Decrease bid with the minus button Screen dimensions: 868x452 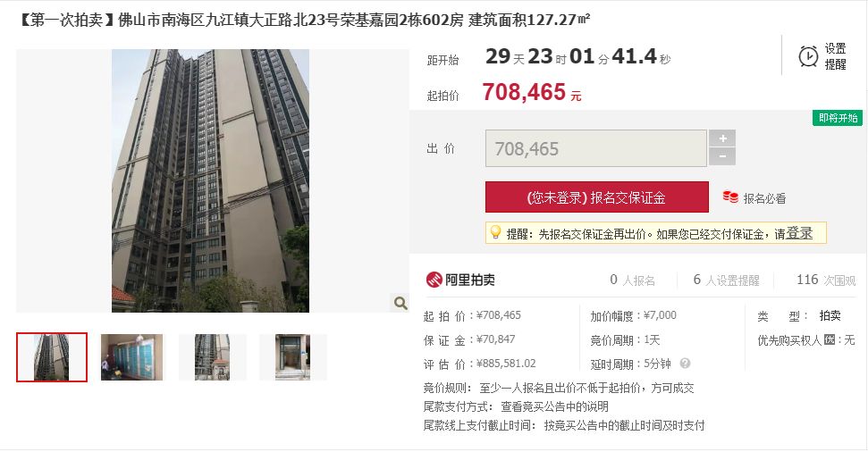click(x=722, y=156)
